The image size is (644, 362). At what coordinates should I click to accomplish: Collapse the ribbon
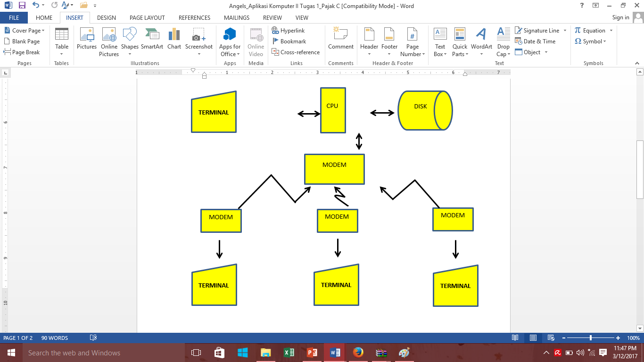[636, 63]
